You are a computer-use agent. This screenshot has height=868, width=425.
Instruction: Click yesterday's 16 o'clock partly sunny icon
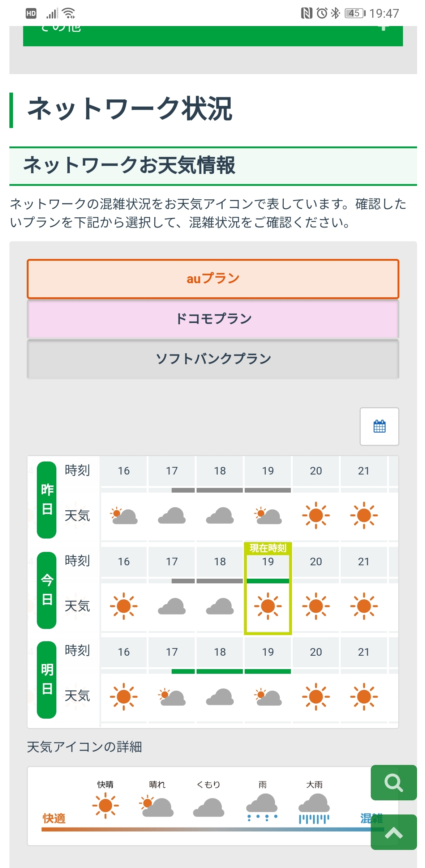tap(124, 516)
